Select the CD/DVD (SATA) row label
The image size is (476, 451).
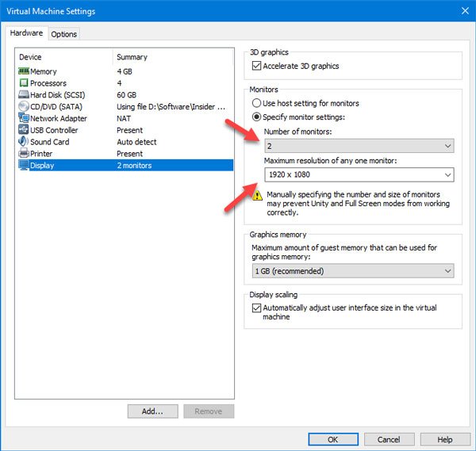click(x=56, y=107)
